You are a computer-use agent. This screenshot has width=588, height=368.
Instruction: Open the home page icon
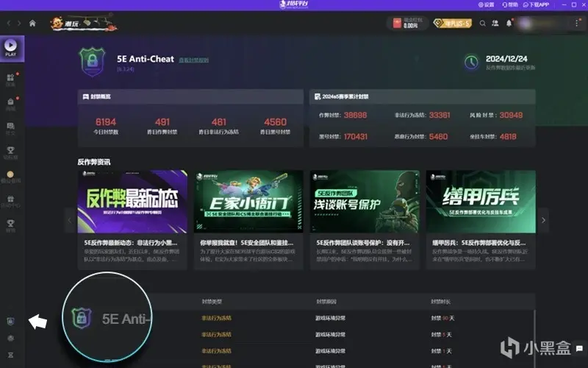click(32, 23)
